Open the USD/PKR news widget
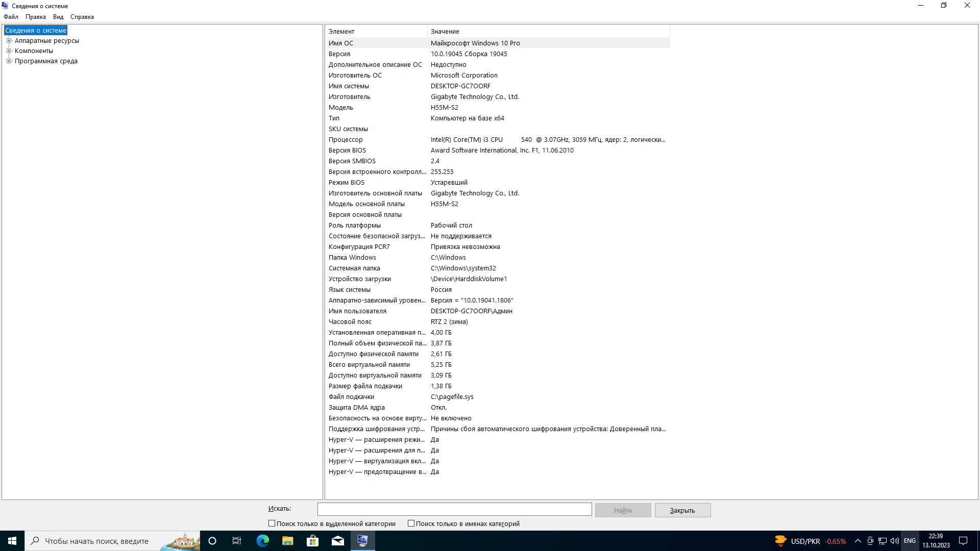 click(x=811, y=541)
